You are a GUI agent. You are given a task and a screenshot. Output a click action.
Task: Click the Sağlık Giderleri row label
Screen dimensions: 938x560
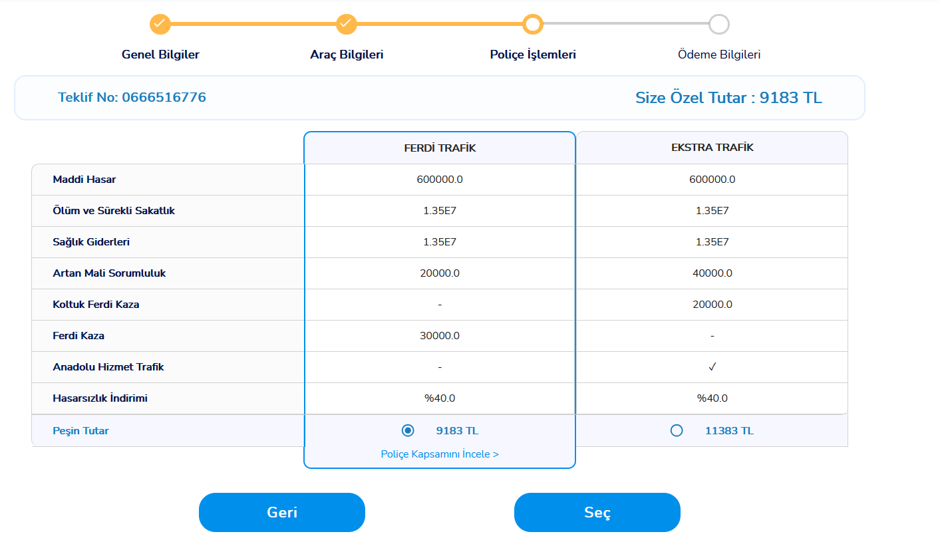pyautogui.click(x=91, y=242)
